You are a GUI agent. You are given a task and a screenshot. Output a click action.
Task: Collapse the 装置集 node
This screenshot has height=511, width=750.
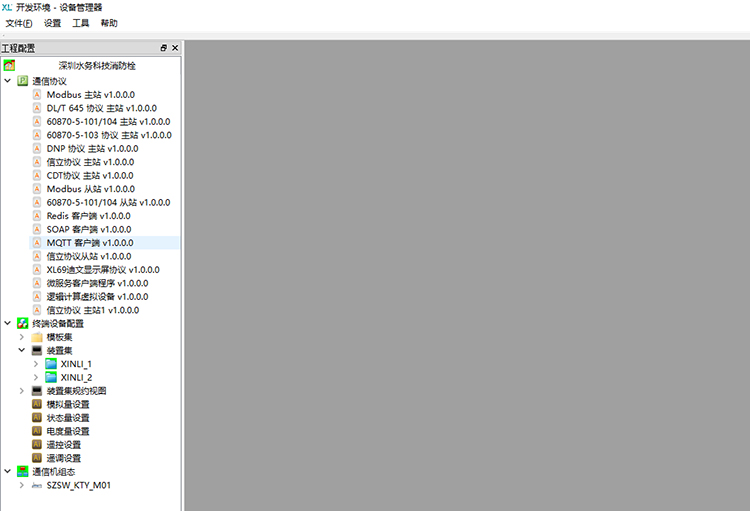22,350
